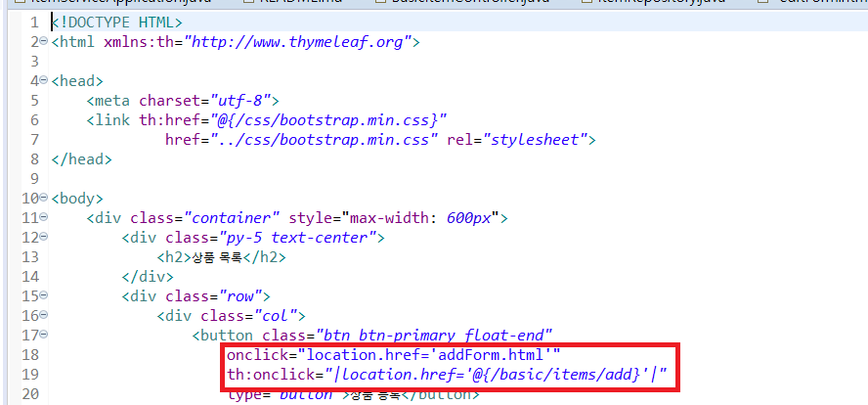Click the "btn btn-primary float-end" class value
Screen dimensions: 868x405
[x=434, y=335]
